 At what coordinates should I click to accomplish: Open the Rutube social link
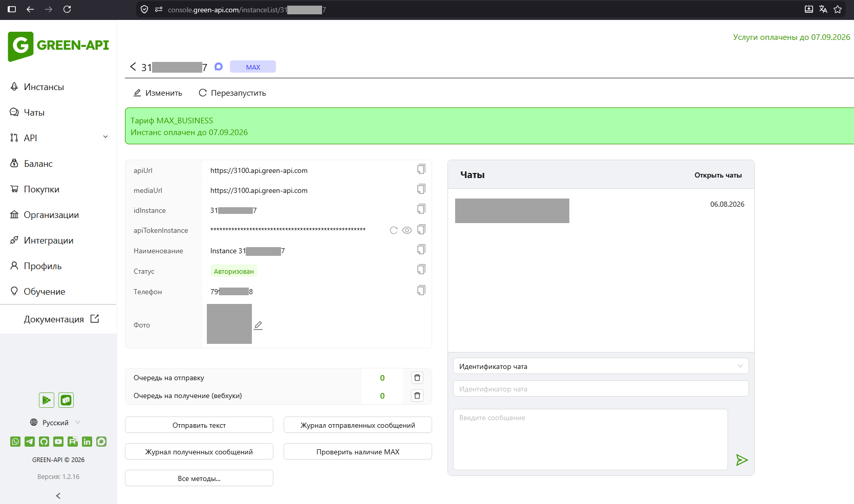[73, 442]
